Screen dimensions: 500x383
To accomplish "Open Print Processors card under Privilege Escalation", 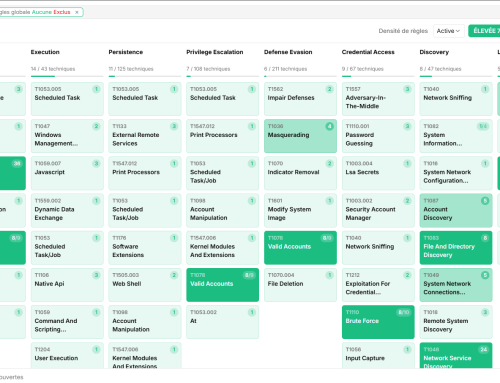I will tap(222, 136).
